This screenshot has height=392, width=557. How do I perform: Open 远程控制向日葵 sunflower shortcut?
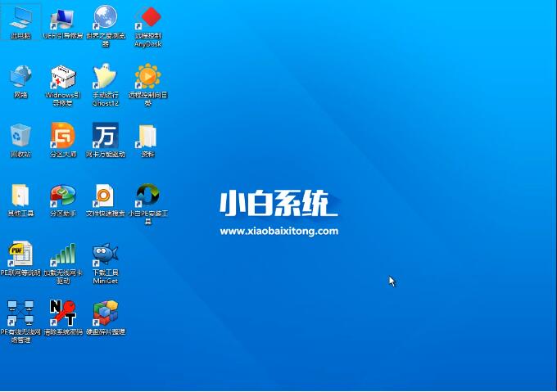[147, 77]
